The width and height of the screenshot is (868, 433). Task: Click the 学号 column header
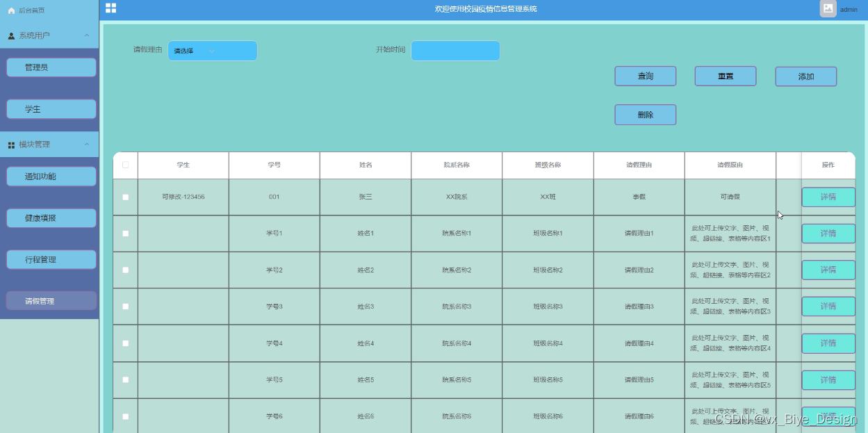coord(275,165)
